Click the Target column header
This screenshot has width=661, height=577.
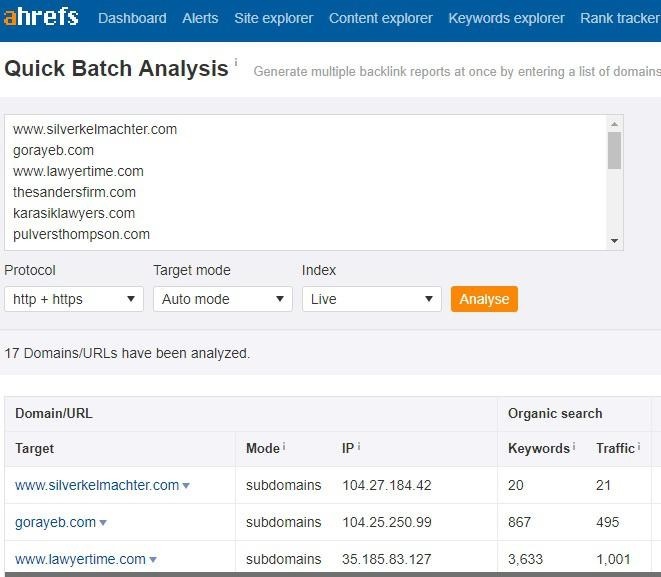pyautogui.click(x=35, y=448)
